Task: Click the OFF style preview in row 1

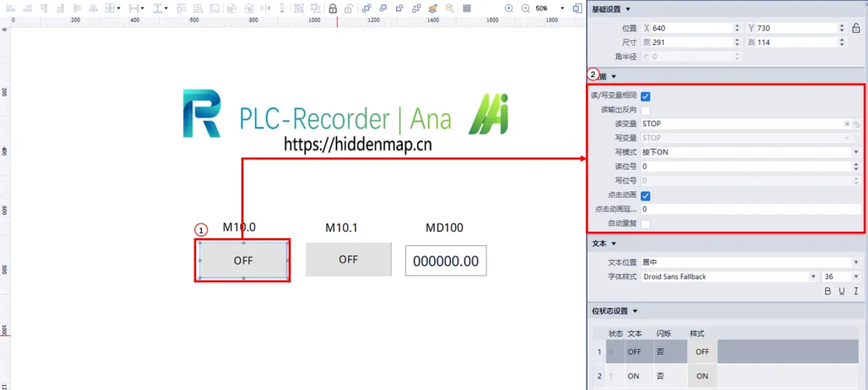Action: click(702, 351)
